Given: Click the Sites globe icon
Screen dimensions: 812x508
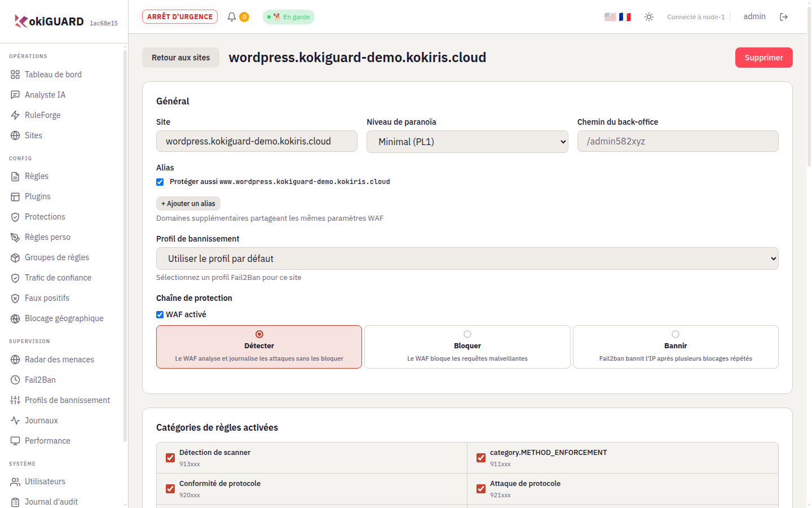Looking at the screenshot, I should pyautogui.click(x=15, y=135).
